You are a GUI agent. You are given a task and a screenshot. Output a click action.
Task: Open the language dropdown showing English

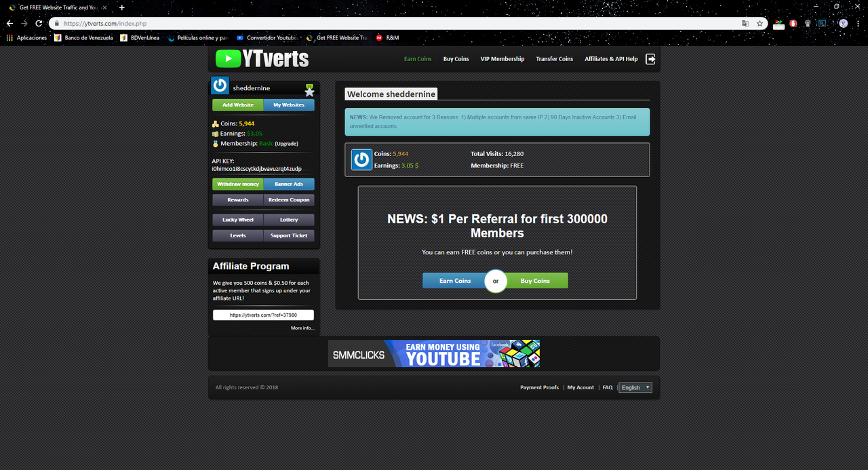635,387
